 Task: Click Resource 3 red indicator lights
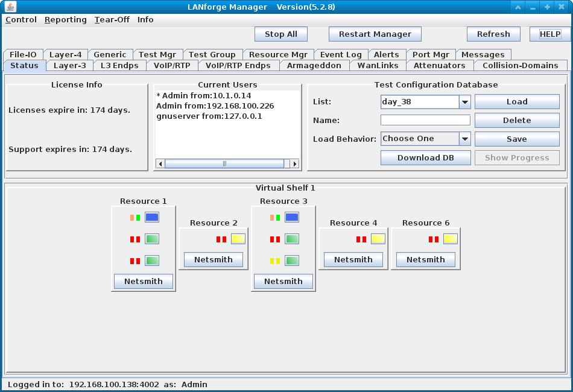click(x=275, y=239)
